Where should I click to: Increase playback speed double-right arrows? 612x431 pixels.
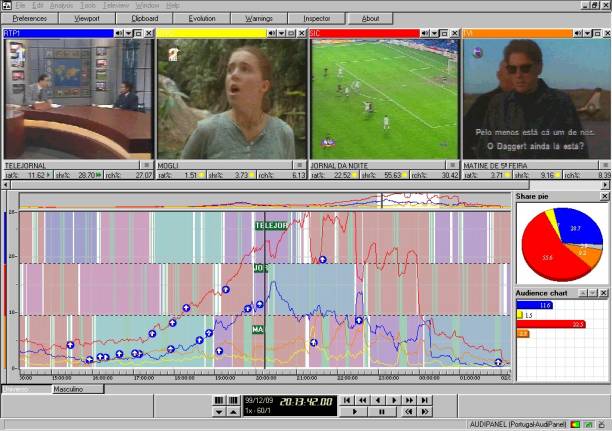[425, 411]
